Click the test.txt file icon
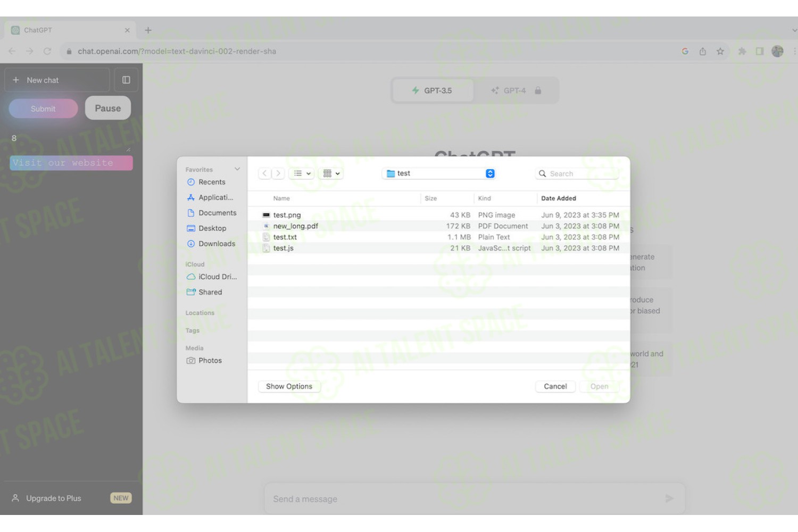798x532 pixels. coord(266,237)
